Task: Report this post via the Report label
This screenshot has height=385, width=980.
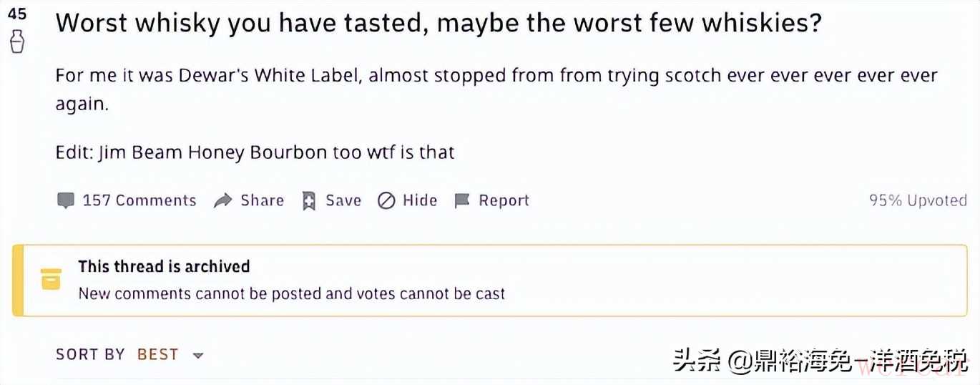Action: tap(504, 200)
